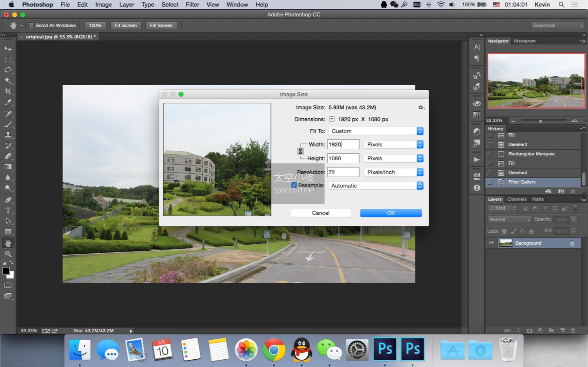Click the Navigator zoom slider
588x367 pixels.
click(540, 121)
